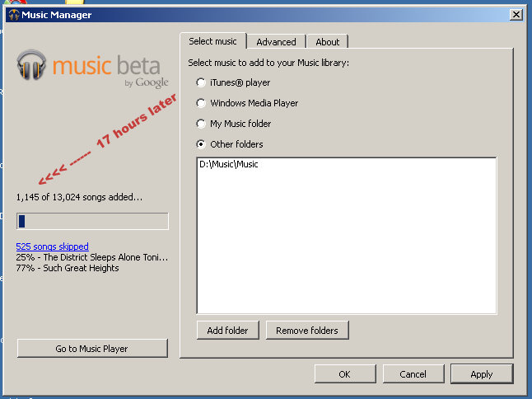Click the Remove folders button
Image resolution: width=532 pixels, height=399 pixels.
(x=307, y=331)
